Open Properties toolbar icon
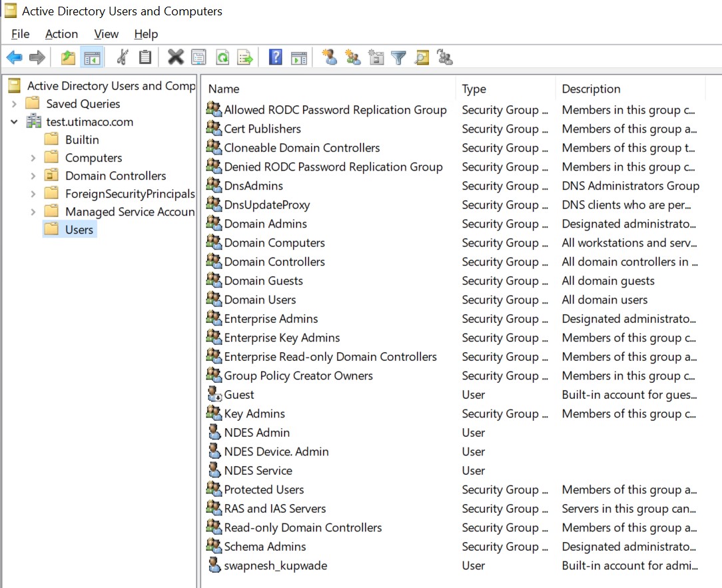 click(x=199, y=57)
